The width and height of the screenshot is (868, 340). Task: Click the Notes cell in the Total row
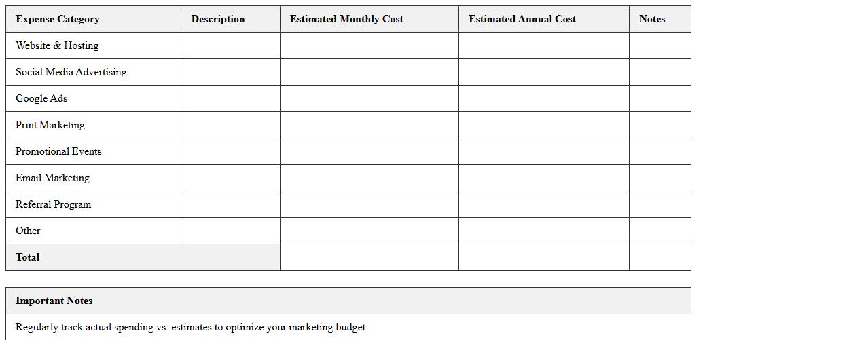coord(659,257)
